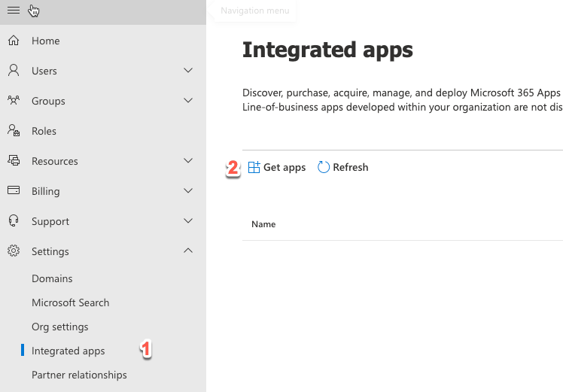This screenshot has width=563, height=392.
Task: Open the Resources menu item
Action: pos(55,161)
